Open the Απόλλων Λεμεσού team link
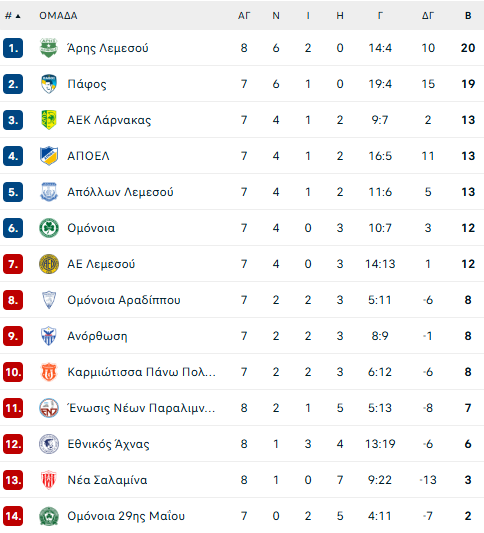This screenshot has height=533, width=484. (120, 192)
